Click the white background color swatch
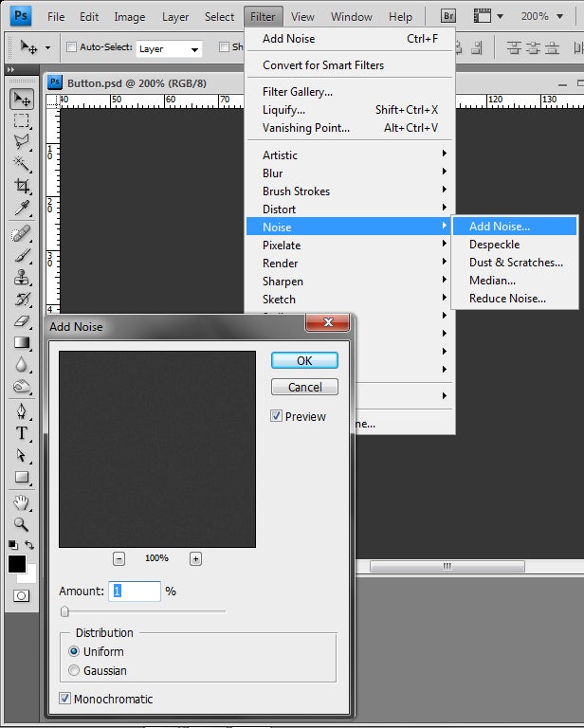584x728 pixels. point(29,576)
